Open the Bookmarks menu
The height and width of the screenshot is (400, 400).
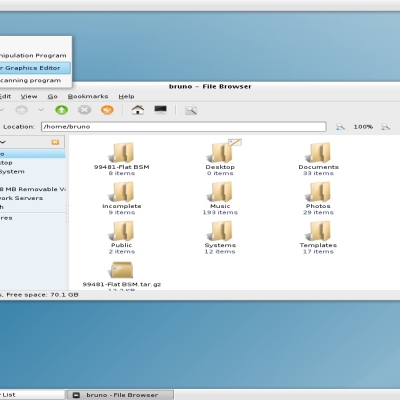88,96
